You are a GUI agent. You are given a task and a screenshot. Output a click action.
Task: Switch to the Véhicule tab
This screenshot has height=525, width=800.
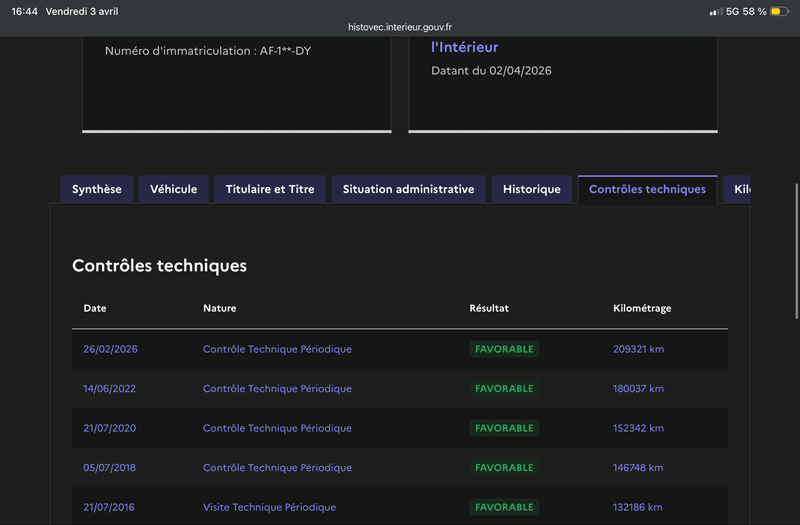[173, 189]
